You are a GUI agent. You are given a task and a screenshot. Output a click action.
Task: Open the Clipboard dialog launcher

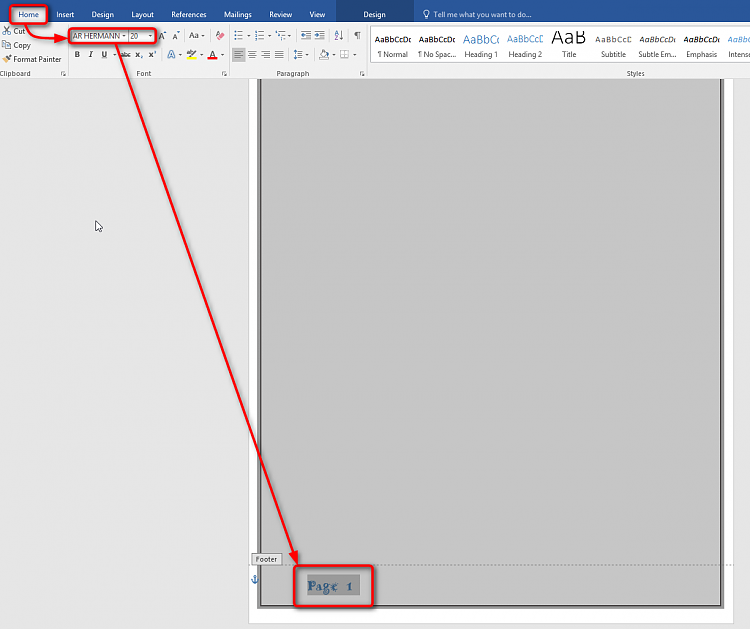click(63, 74)
